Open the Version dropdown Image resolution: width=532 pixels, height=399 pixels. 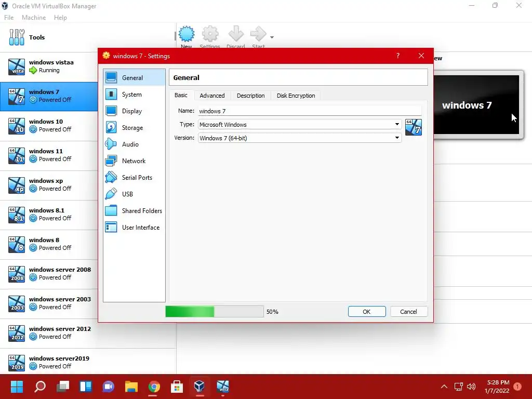[x=300, y=138]
